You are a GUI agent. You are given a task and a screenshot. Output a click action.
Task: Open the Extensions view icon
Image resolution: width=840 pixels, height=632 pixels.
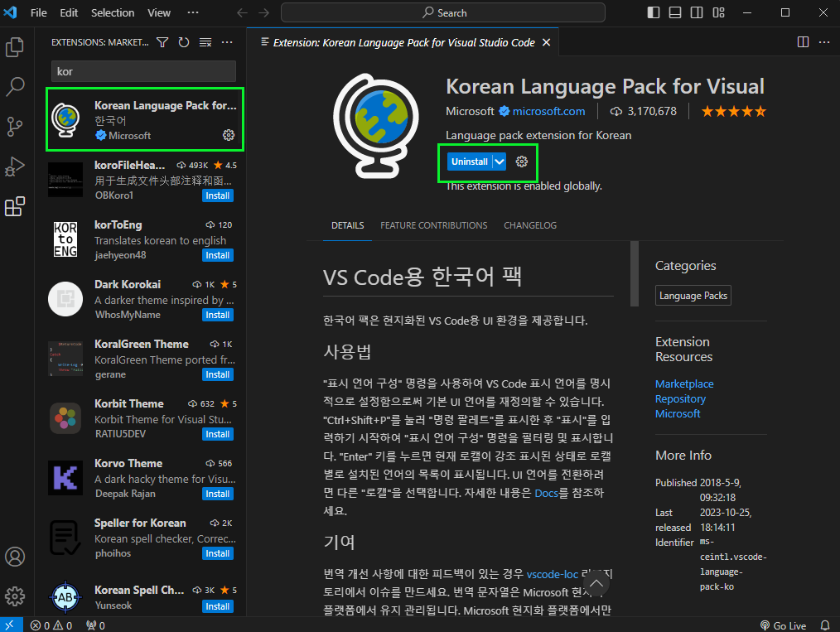click(x=15, y=207)
